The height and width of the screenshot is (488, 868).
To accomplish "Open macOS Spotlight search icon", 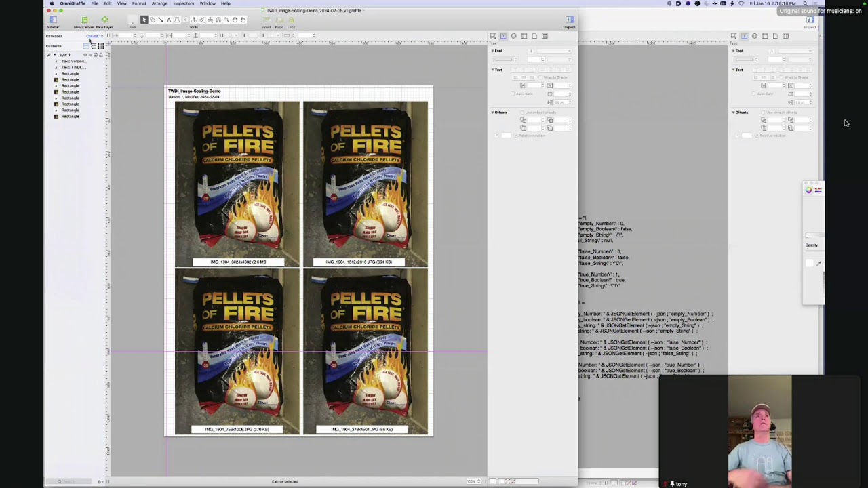I will point(805,3).
